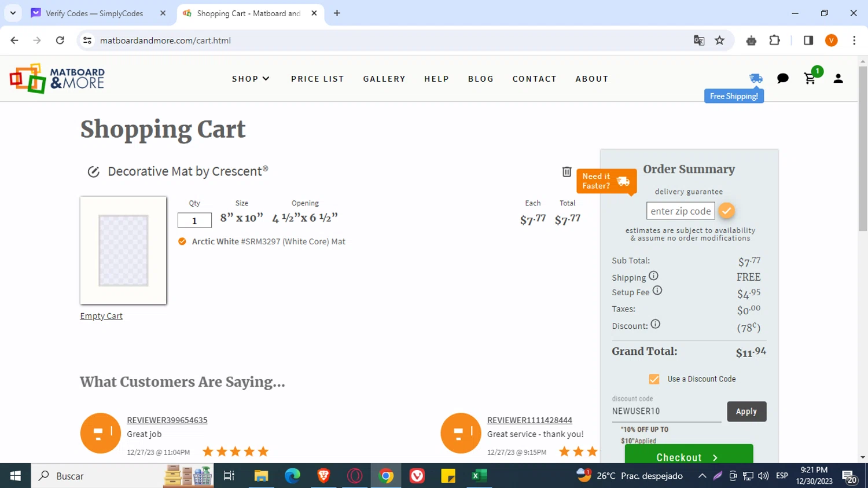Viewport: 868px width, 488px height.
Task: Click the Setup Fee info icon
Action: 657,291
